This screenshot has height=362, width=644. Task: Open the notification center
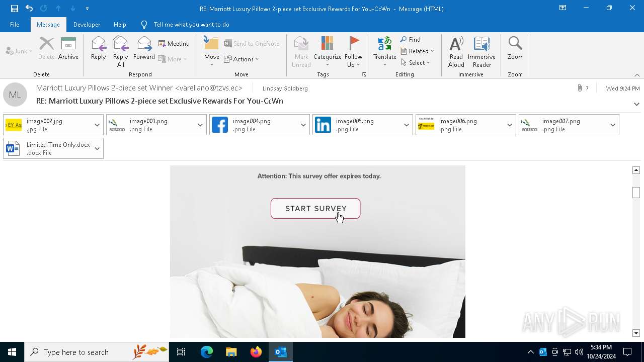(627, 352)
